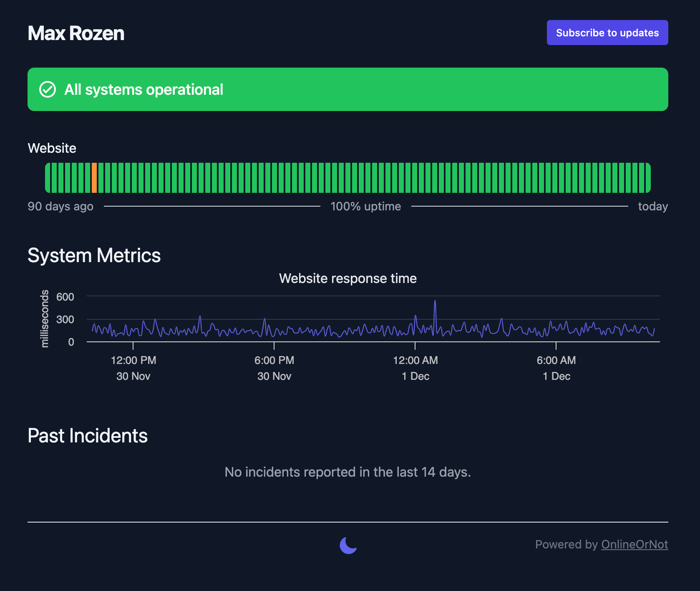Open the OnlineOrNot link in the footer
The image size is (700, 591).
point(634,544)
